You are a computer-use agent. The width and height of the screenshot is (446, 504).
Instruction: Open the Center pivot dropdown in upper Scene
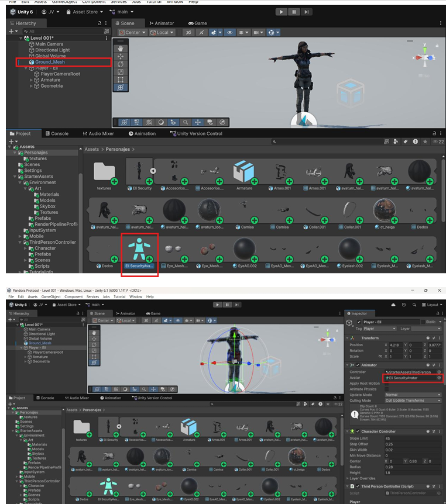[x=132, y=33]
